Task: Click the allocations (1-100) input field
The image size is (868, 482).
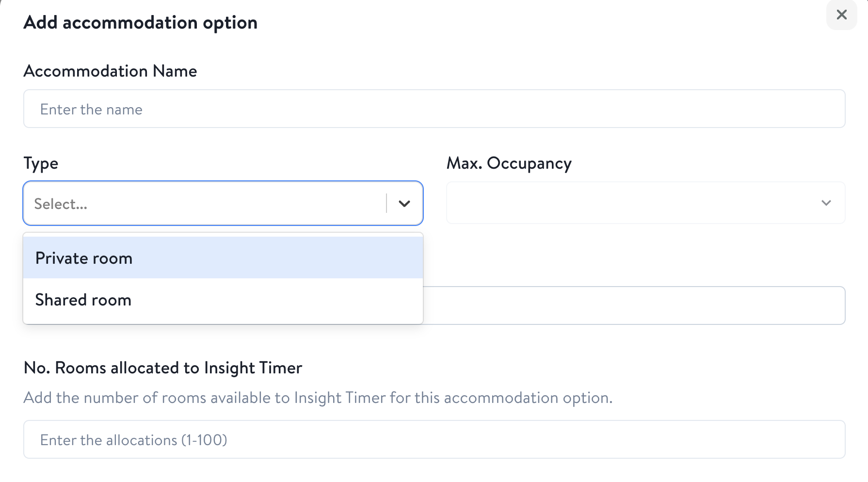Action: click(434, 440)
